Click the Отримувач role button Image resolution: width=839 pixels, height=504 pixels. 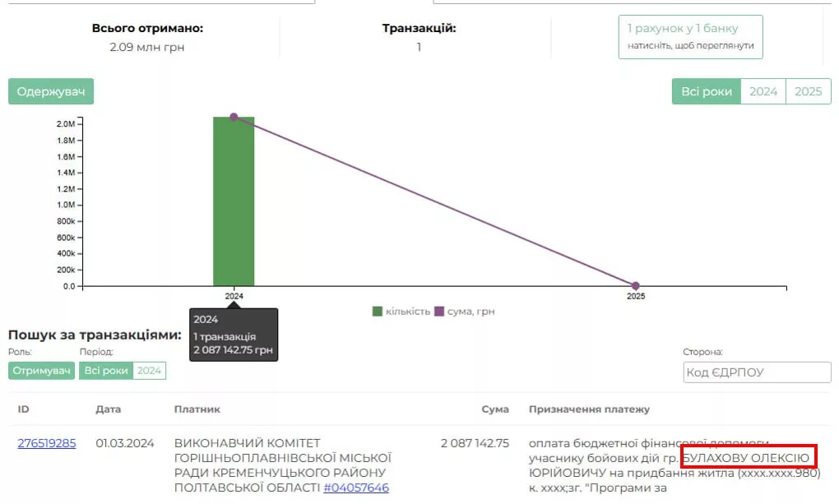41,371
